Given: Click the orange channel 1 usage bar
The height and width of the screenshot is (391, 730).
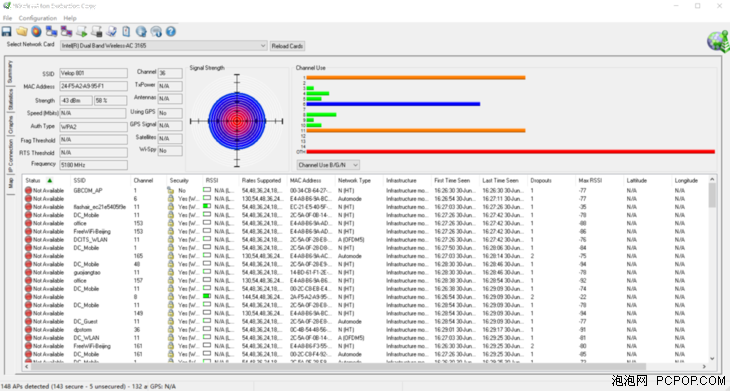Looking at the screenshot, I should click(x=416, y=78).
